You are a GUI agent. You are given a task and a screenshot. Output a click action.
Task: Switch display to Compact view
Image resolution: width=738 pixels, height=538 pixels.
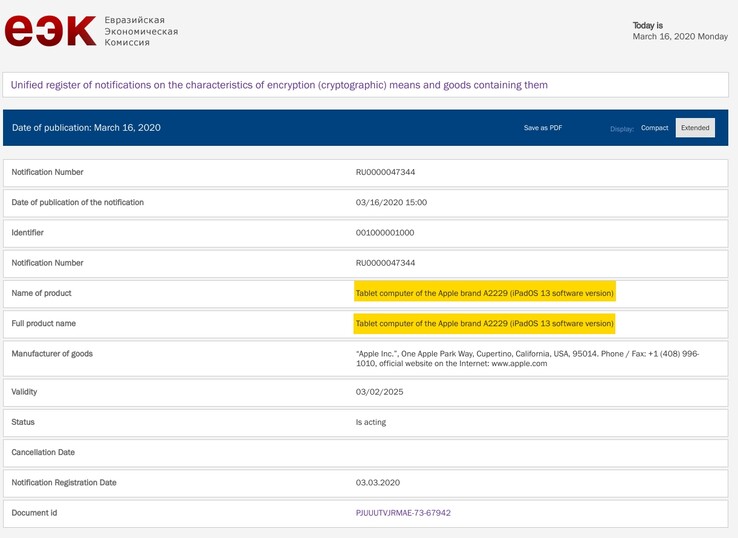[x=654, y=128]
